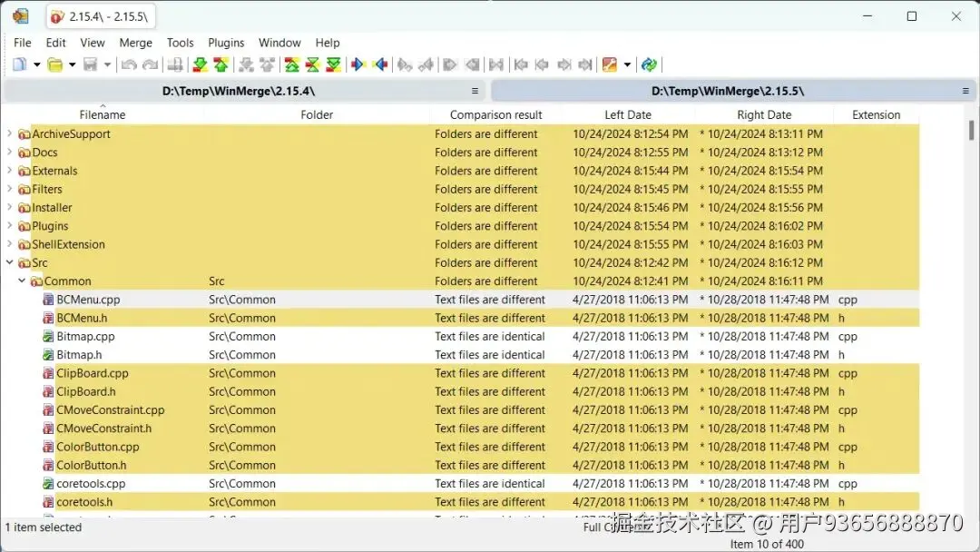Click Copy to Left blue arrow icon
The height and width of the screenshot is (552, 980).
pyautogui.click(x=380, y=64)
